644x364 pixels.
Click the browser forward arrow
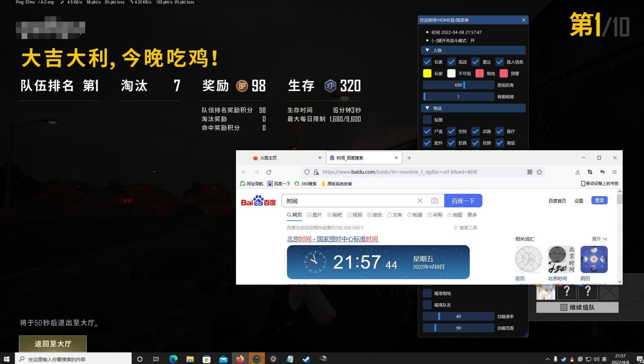point(256,172)
